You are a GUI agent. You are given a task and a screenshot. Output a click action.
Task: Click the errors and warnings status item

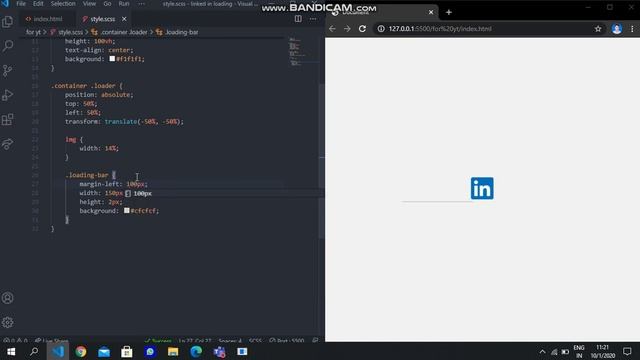(15, 340)
